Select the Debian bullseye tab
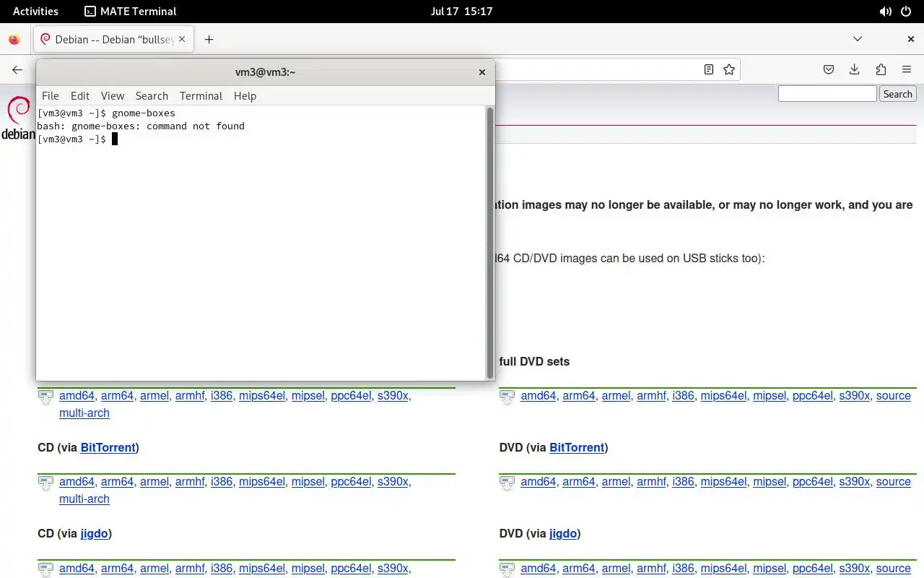This screenshot has width=924, height=578. click(x=113, y=40)
